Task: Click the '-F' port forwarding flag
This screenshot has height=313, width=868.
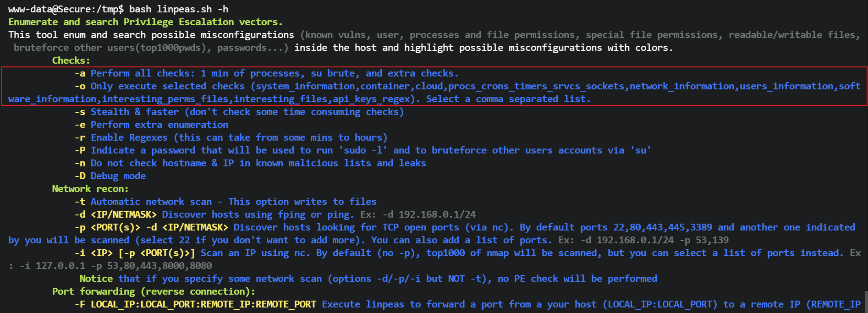Action: coord(80,304)
